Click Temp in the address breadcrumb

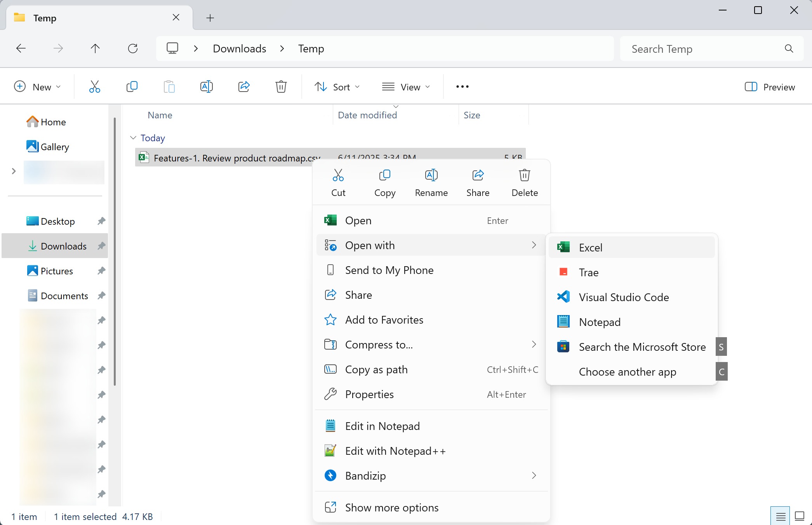click(x=311, y=49)
